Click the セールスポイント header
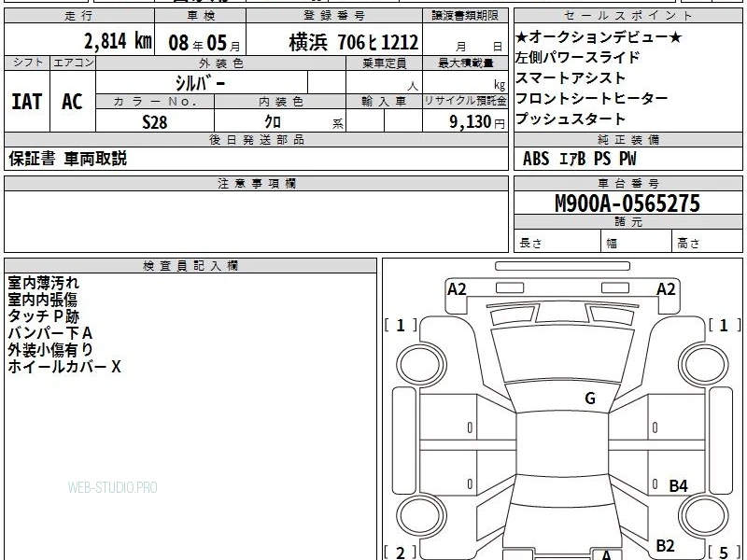747x560 pixels. pos(627,16)
